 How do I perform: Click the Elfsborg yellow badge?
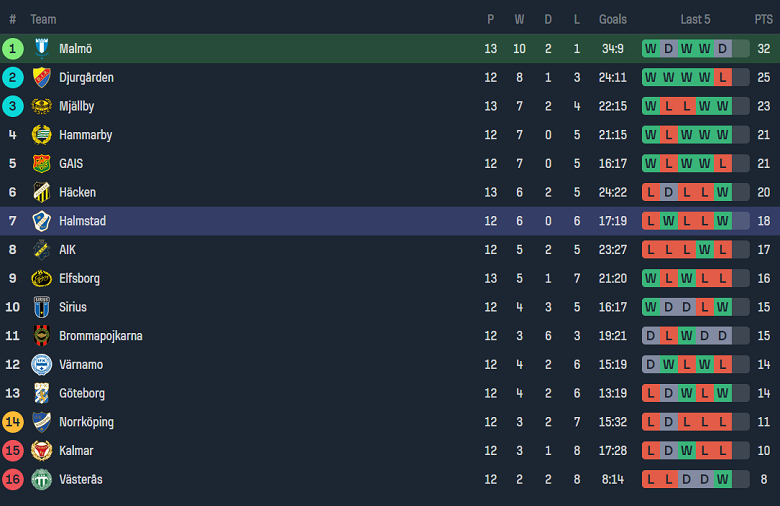pos(42,279)
